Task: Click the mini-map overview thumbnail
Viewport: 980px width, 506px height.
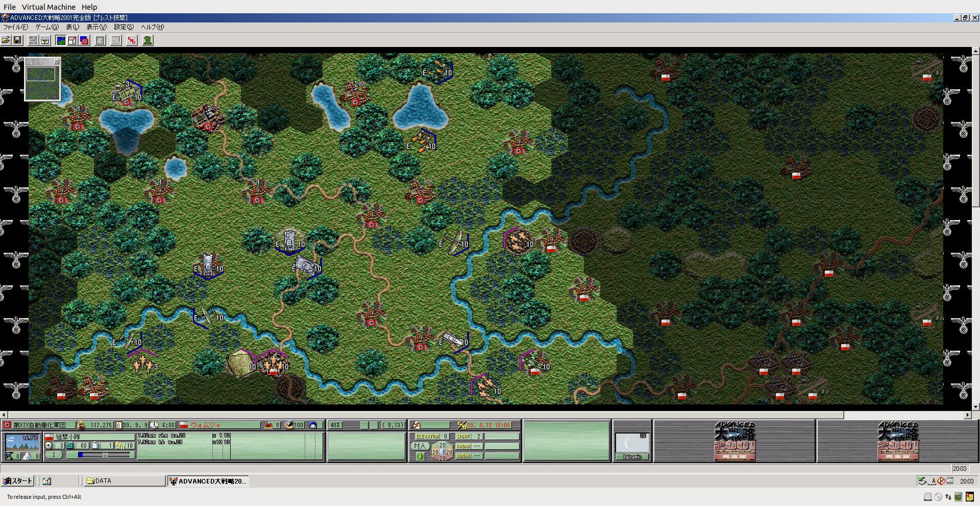Action: coord(43,83)
